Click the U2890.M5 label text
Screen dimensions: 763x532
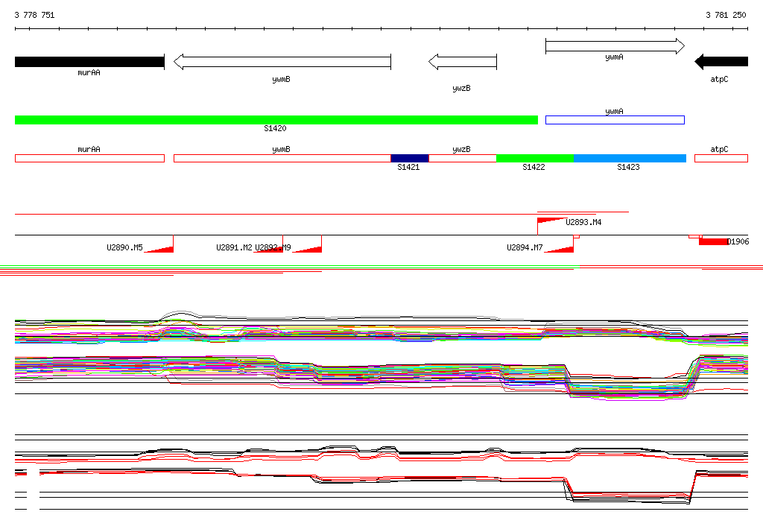tap(124, 248)
